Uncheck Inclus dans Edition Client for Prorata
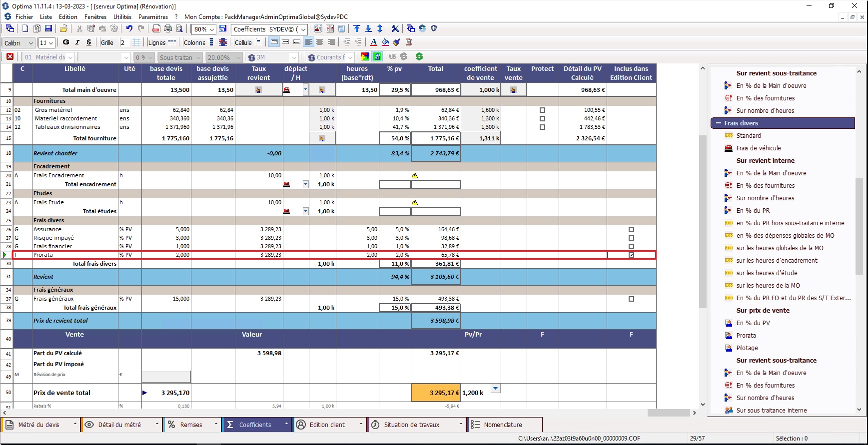This screenshot has width=868, height=445. 631,255
